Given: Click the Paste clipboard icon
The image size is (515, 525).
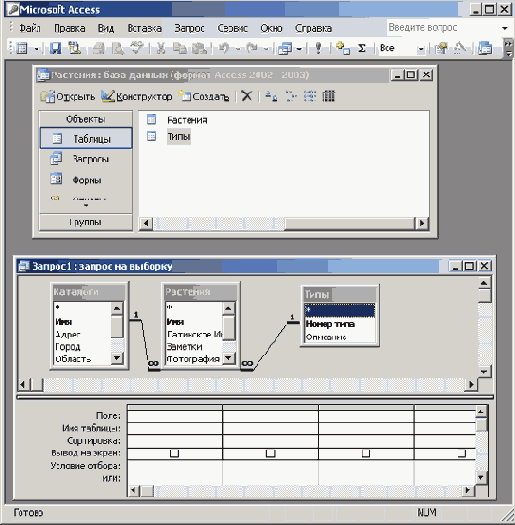Looking at the screenshot, I should coord(199,49).
